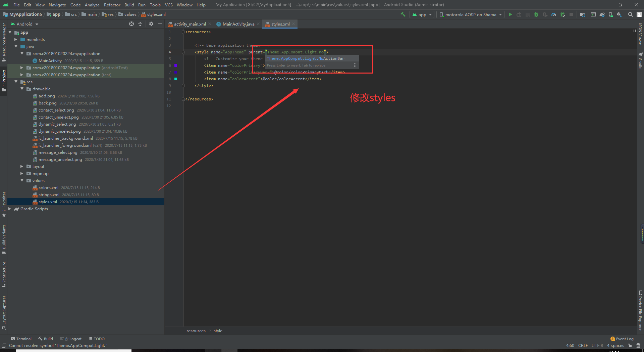Click the Run Anything toolbar icon

(x=593, y=14)
